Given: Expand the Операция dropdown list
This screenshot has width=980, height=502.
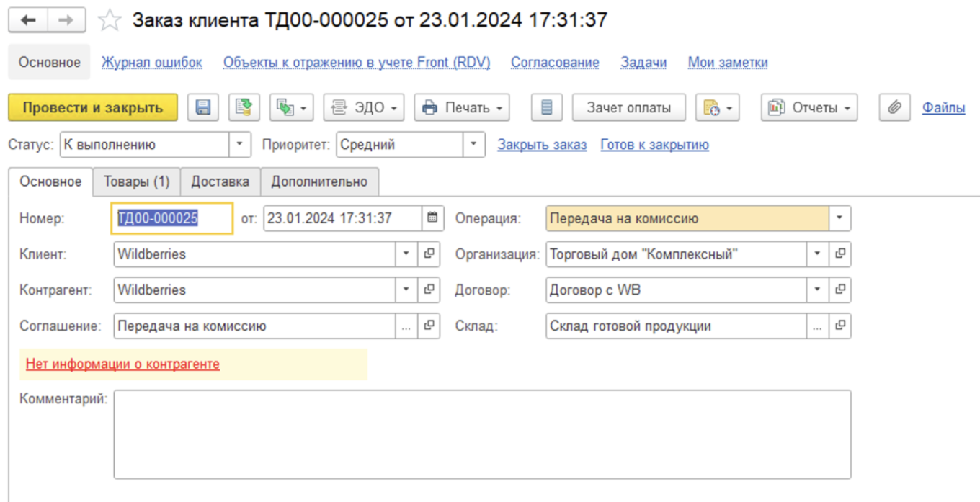Looking at the screenshot, I should coord(839,218).
